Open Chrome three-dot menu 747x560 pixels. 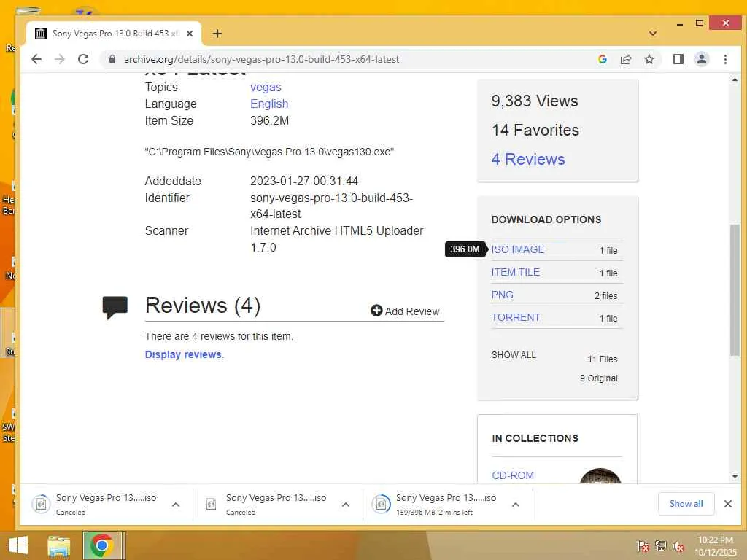725,59
